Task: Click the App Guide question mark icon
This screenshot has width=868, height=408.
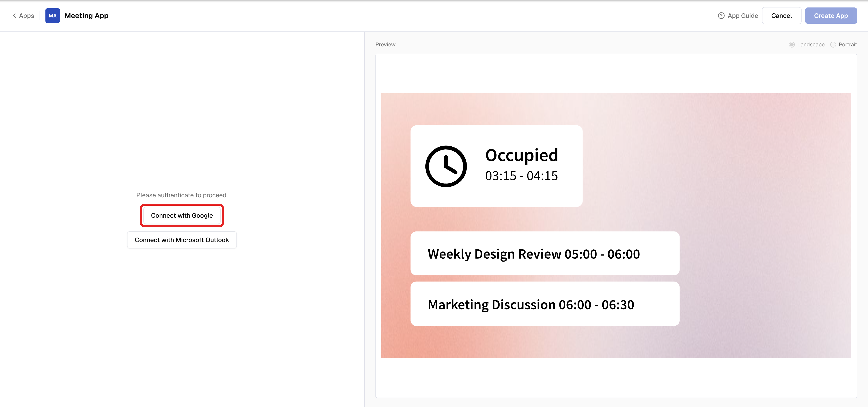Action: point(721,16)
